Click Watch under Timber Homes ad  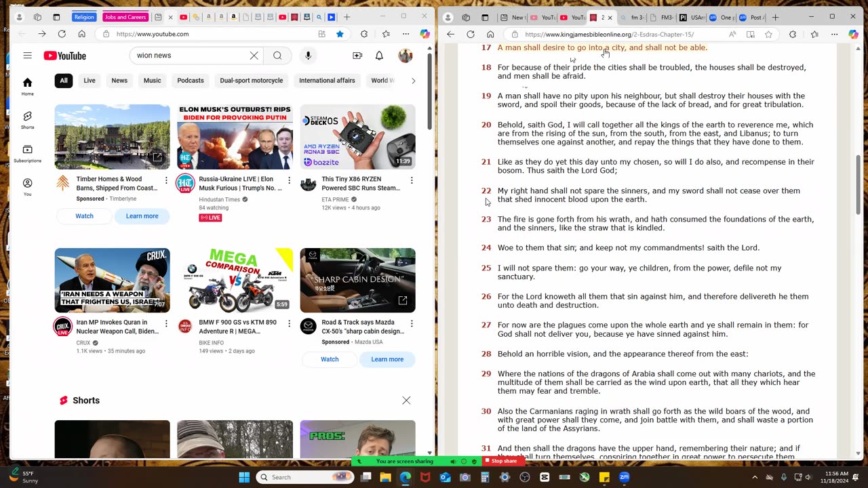[84, 216]
